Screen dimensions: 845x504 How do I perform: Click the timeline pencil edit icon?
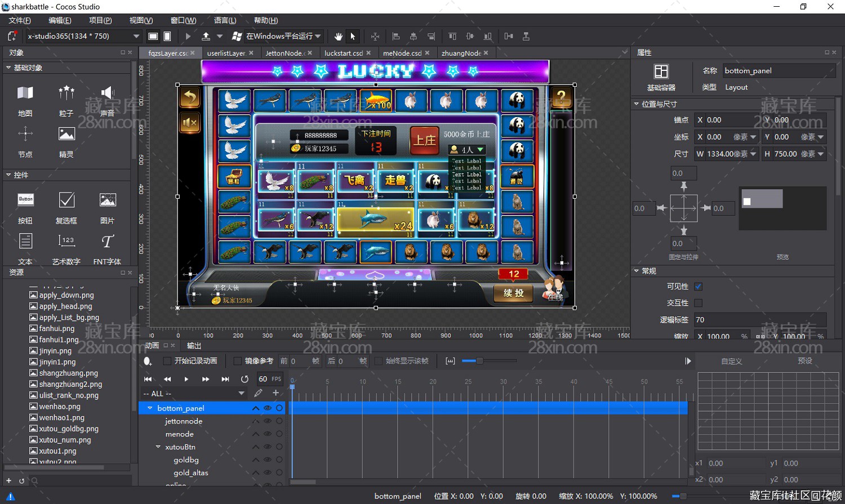coord(258,393)
